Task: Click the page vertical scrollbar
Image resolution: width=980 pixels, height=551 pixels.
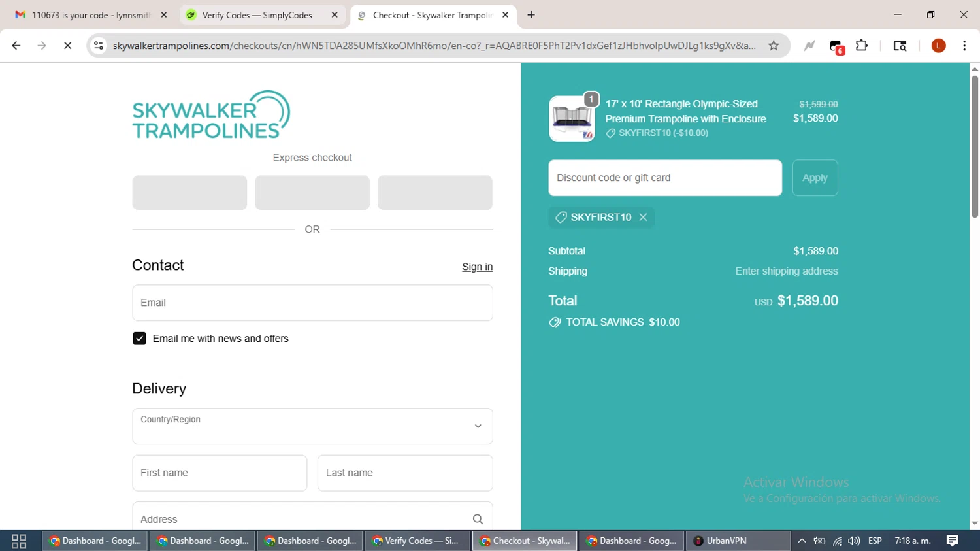Action: coord(975,146)
